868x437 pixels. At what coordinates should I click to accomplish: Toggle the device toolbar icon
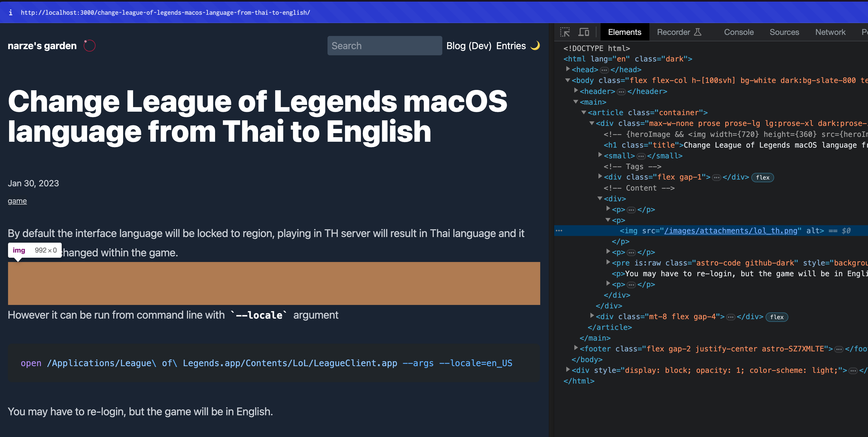[584, 32]
